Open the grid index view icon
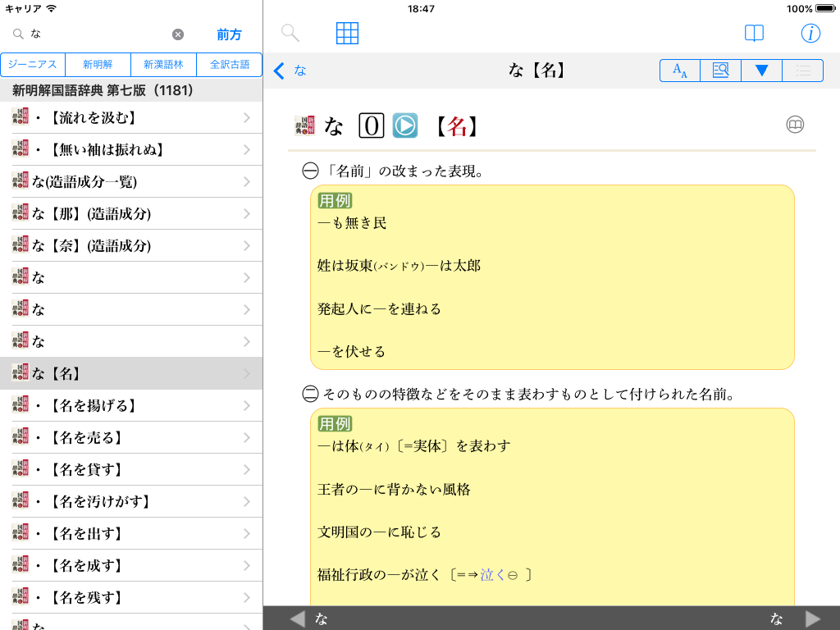Image resolution: width=840 pixels, height=630 pixels. 348,33
